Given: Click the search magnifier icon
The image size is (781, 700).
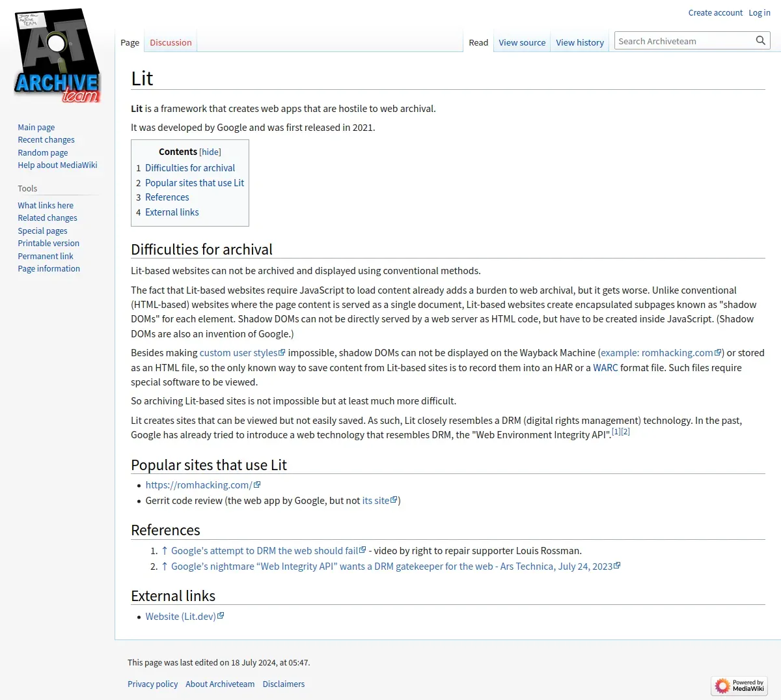Looking at the screenshot, I should [x=760, y=40].
